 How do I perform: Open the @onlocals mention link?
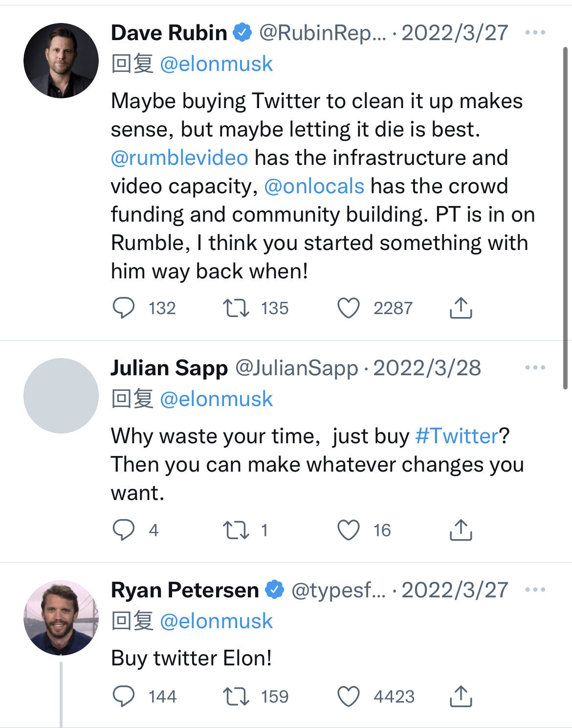314,186
